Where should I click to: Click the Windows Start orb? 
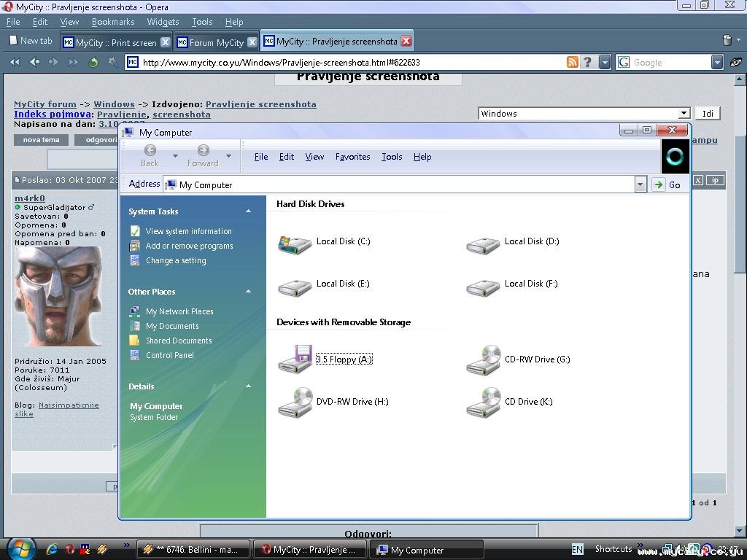(x=20, y=548)
